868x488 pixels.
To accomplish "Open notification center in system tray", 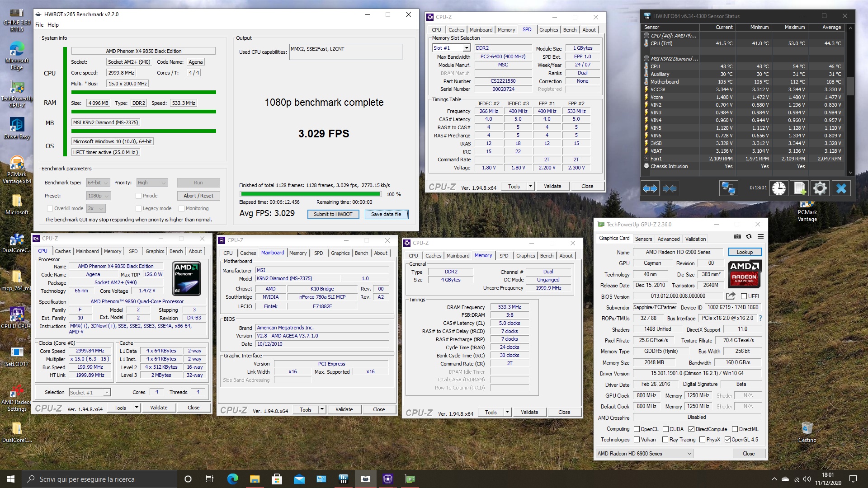I will 853,479.
